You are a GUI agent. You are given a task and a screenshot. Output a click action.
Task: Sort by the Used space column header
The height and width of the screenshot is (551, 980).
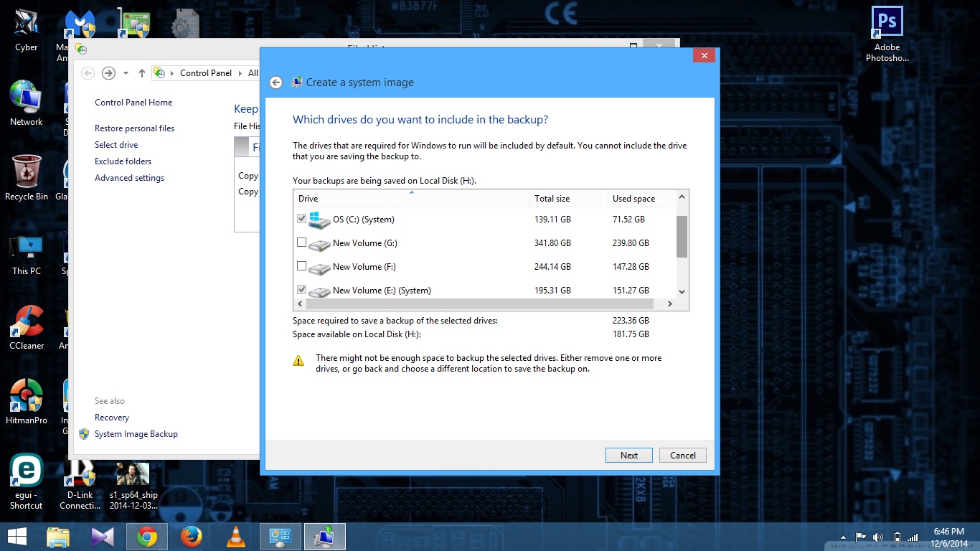641,199
